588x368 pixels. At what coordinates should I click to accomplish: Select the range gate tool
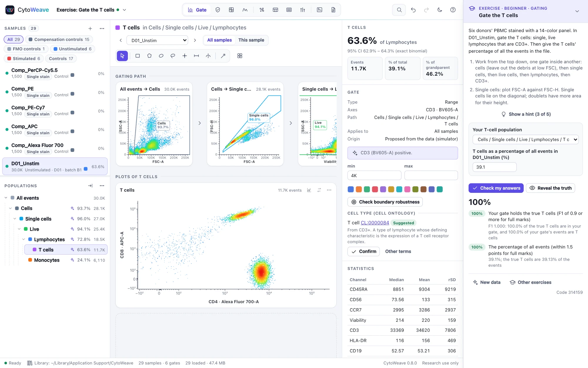click(x=196, y=56)
